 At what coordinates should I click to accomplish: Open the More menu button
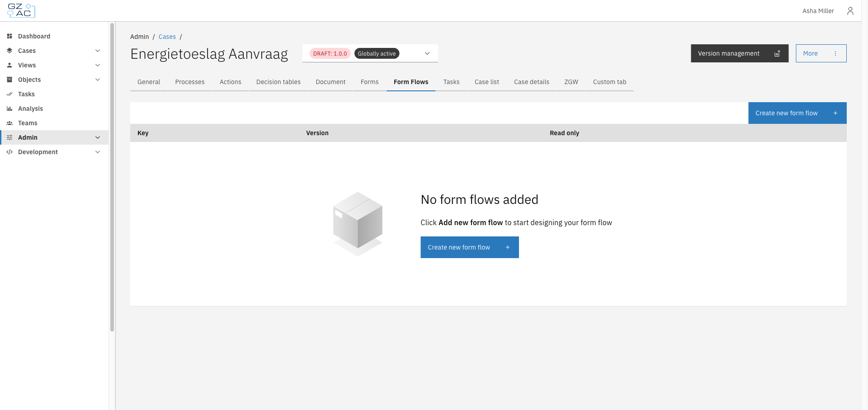point(821,53)
